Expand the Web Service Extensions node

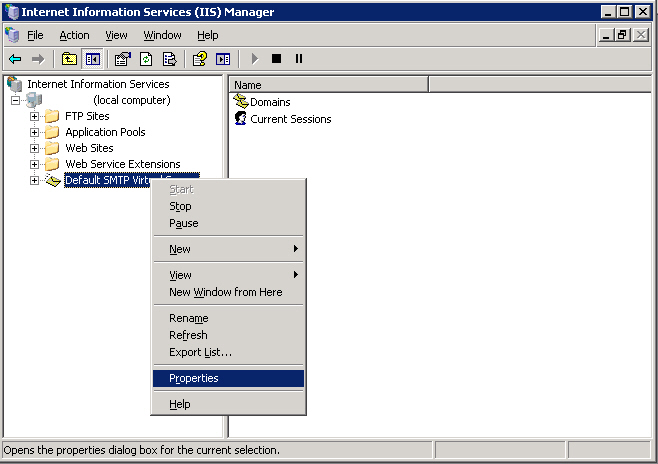coord(35,164)
